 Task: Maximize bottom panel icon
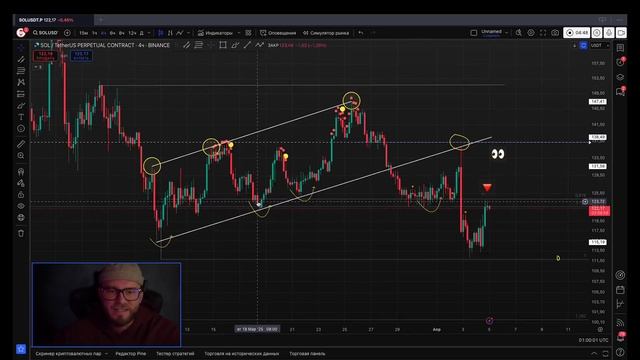[x=605, y=353]
